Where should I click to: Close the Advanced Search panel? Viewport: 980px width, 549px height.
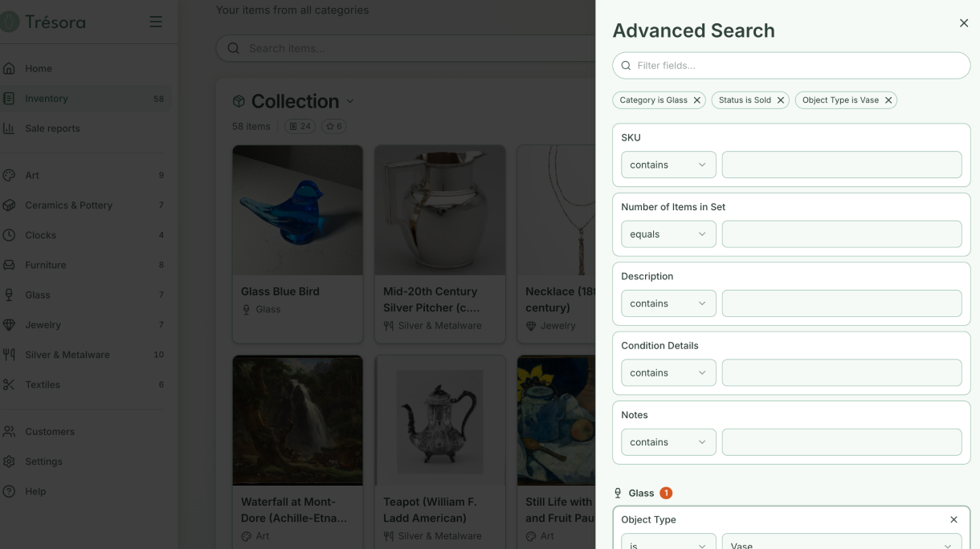964,23
